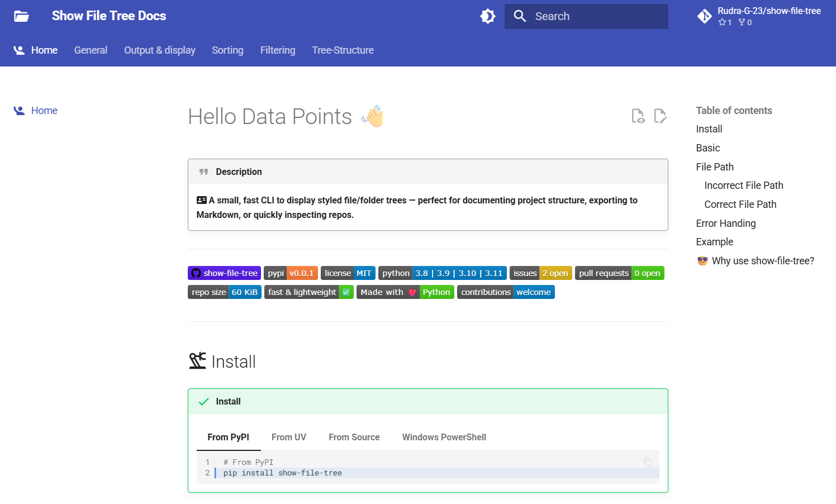This screenshot has height=504, width=836.
Task: Copy the pip install code to clipboard
Action: coord(648,462)
